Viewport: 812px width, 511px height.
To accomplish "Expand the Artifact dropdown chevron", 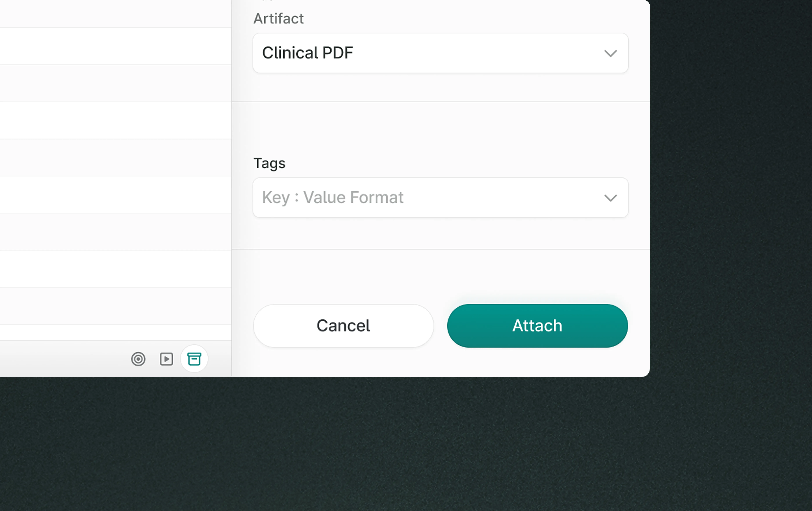I will point(610,53).
